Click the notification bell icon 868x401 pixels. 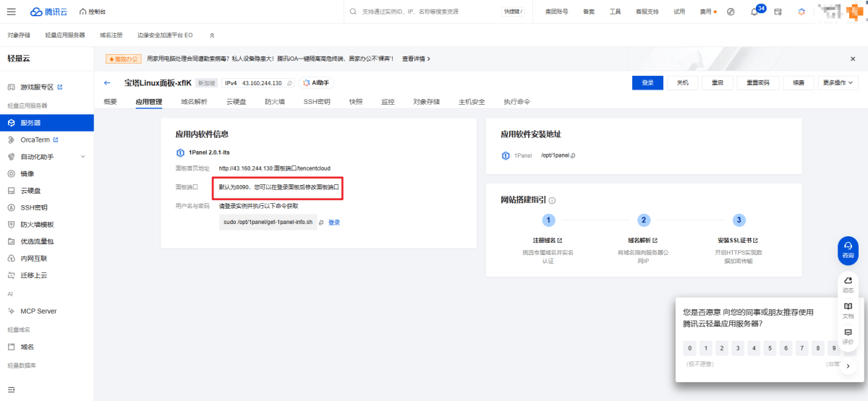(754, 12)
